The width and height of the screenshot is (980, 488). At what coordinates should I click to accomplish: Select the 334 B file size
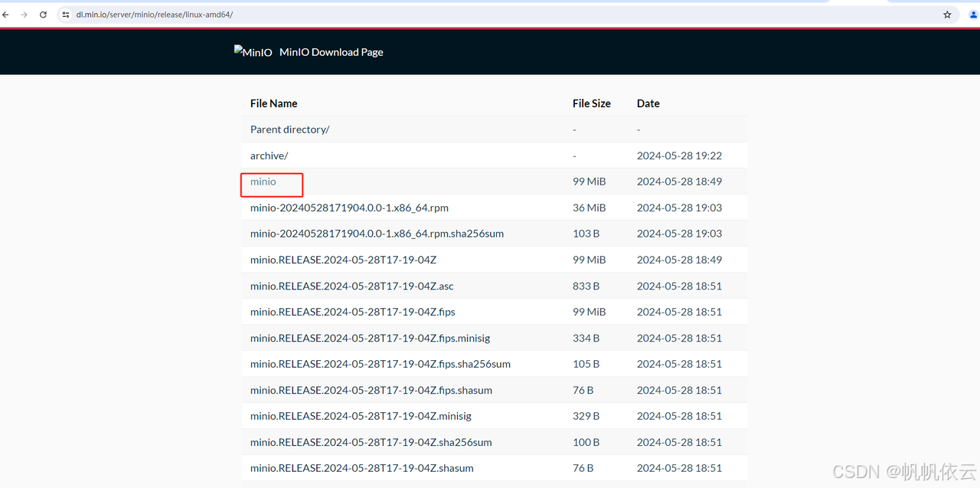(x=586, y=338)
